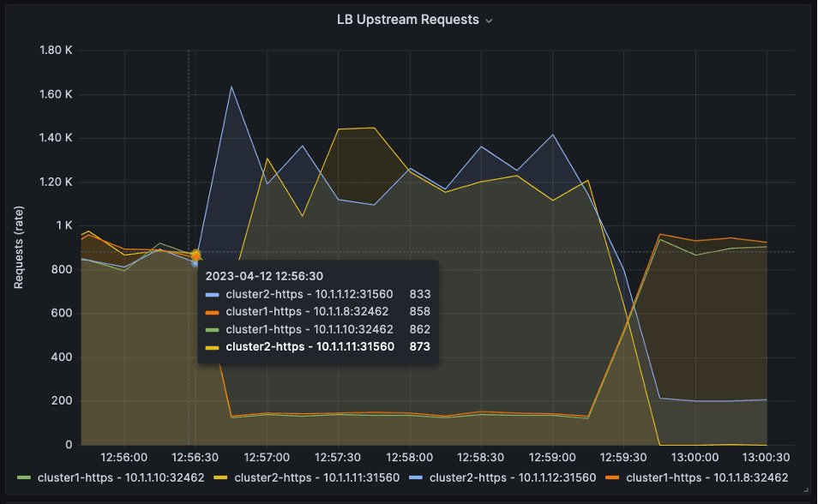Screen dimensions: 818x504
Task: Click the 12:58:00 label on the time axis
Action: (x=410, y=458)
